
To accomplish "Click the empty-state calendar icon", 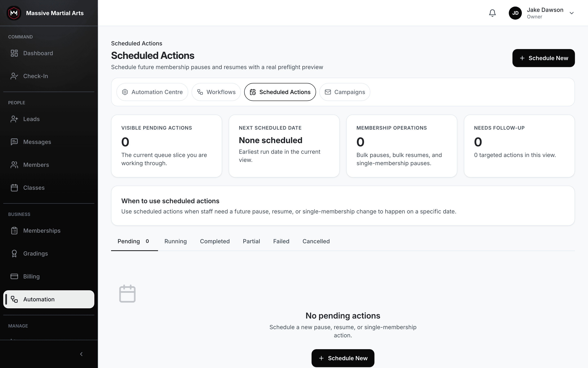I will click(x=127, y=294).
